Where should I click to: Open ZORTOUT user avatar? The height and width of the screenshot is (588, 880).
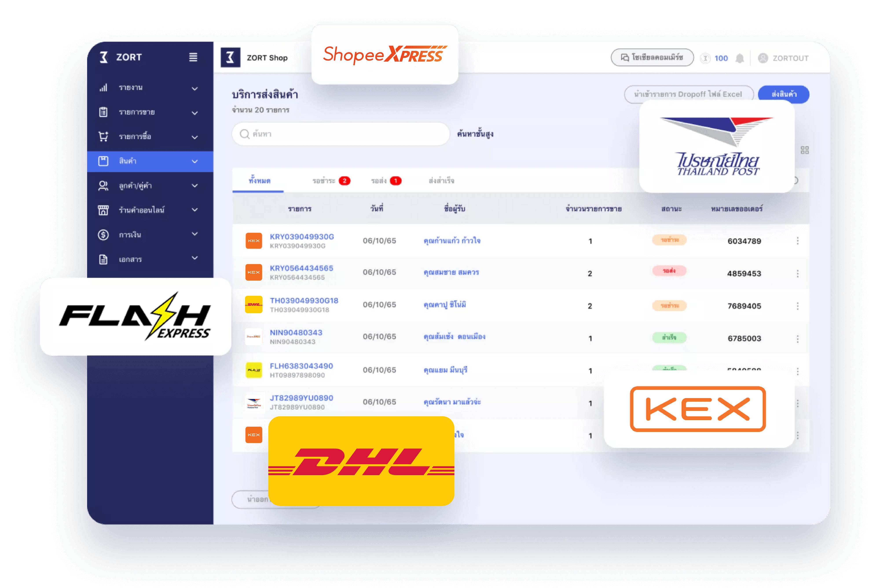pos(763,58)
